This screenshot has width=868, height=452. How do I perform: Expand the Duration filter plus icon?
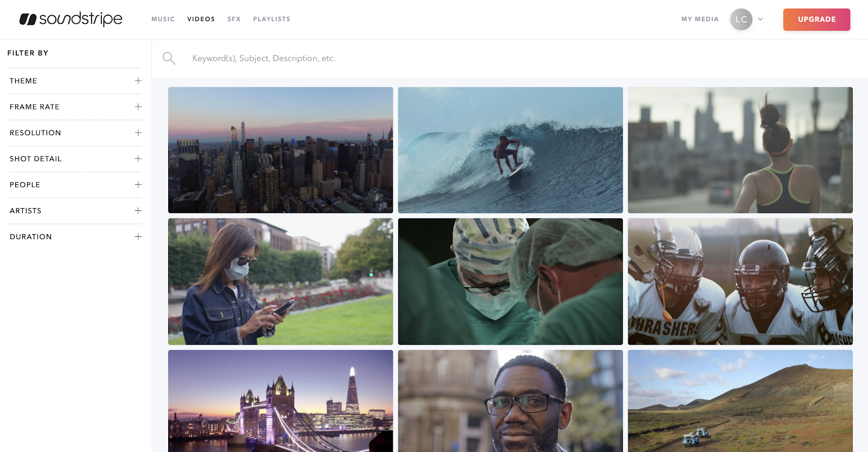point(138,237)
